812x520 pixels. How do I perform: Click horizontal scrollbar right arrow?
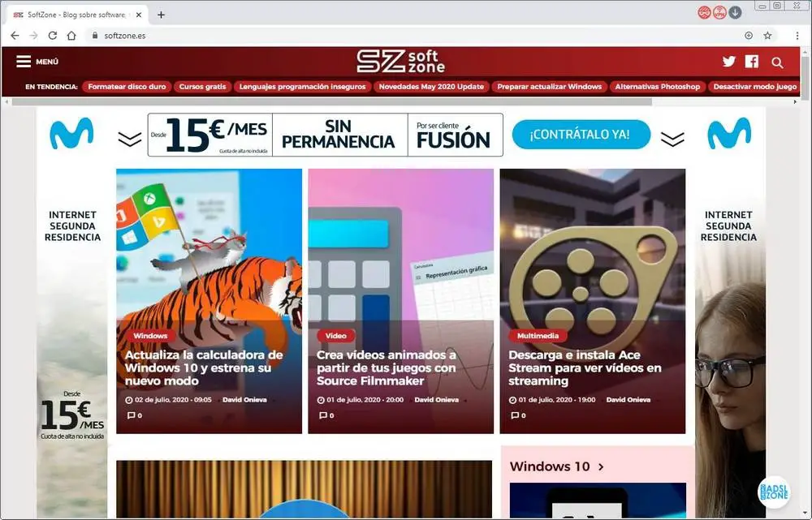(796, 102)
